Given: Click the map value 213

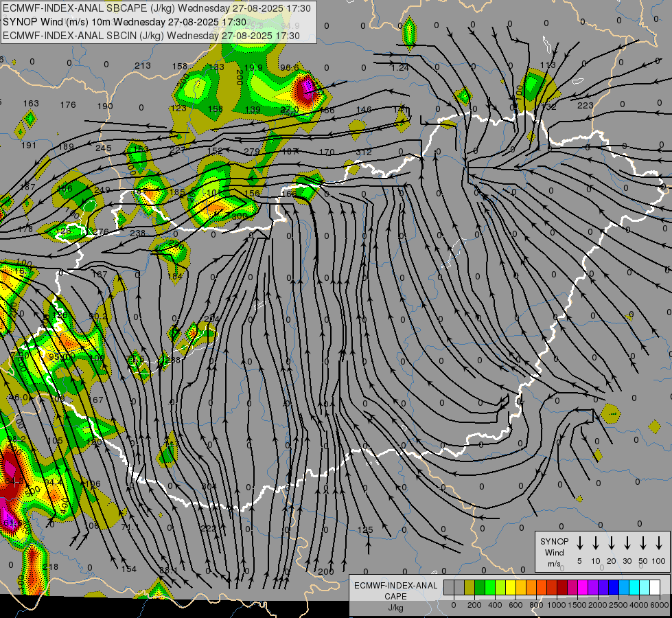Looking at the screenshot, I should coord(143,66).
